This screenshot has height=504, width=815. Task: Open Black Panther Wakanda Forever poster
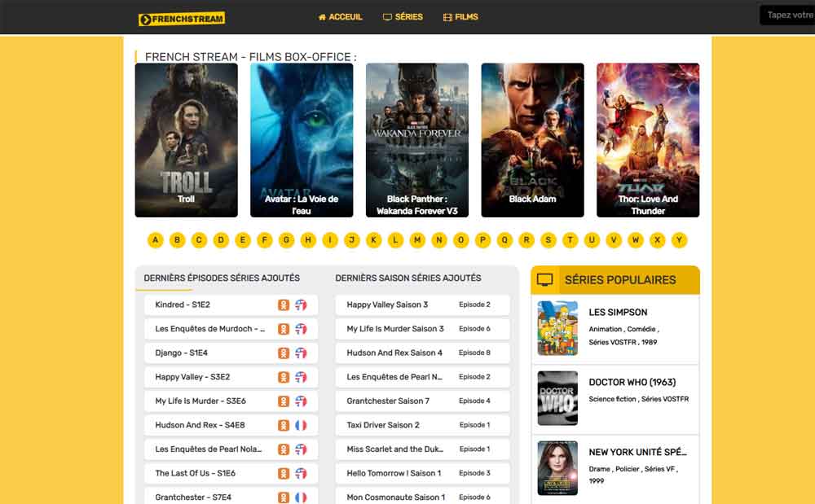pos(416,140)
